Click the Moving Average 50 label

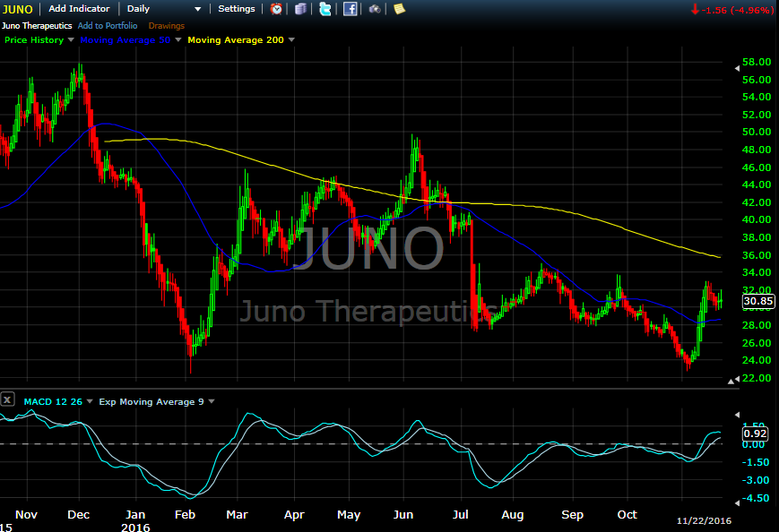(126, 40)
